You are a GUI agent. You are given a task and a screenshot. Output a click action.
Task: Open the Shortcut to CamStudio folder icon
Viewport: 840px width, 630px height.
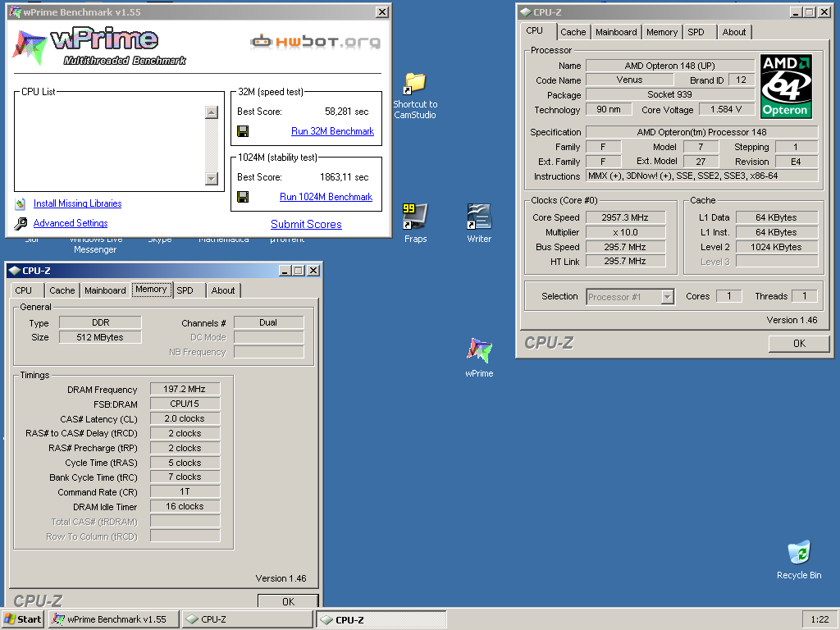[414, 84]
